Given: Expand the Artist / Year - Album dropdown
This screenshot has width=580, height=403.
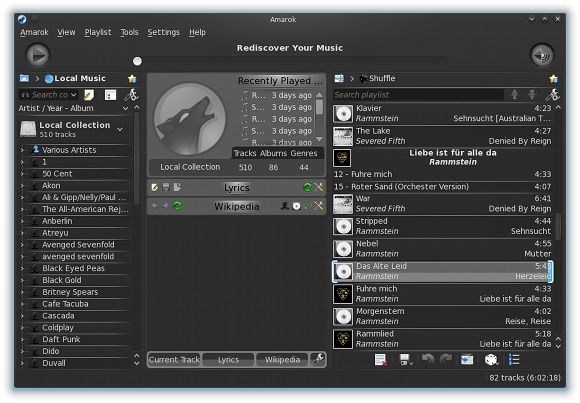Looking at the screenshot, I should [x=125, y=108].
